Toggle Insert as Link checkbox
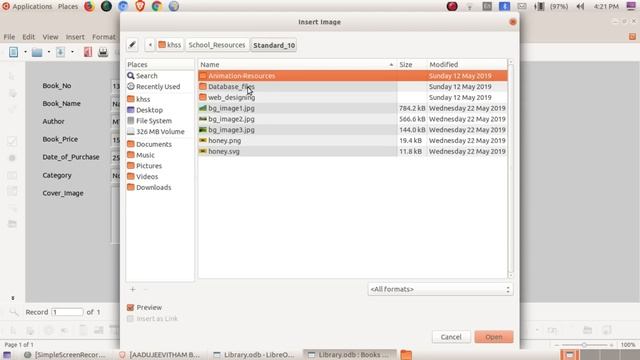 [x=130, y=319]
